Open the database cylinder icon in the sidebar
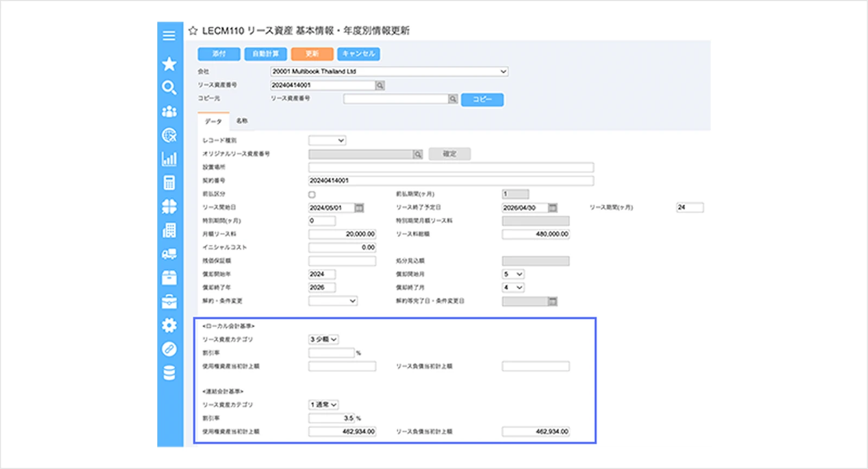This screenshot has height=469, width=868. 169,373
